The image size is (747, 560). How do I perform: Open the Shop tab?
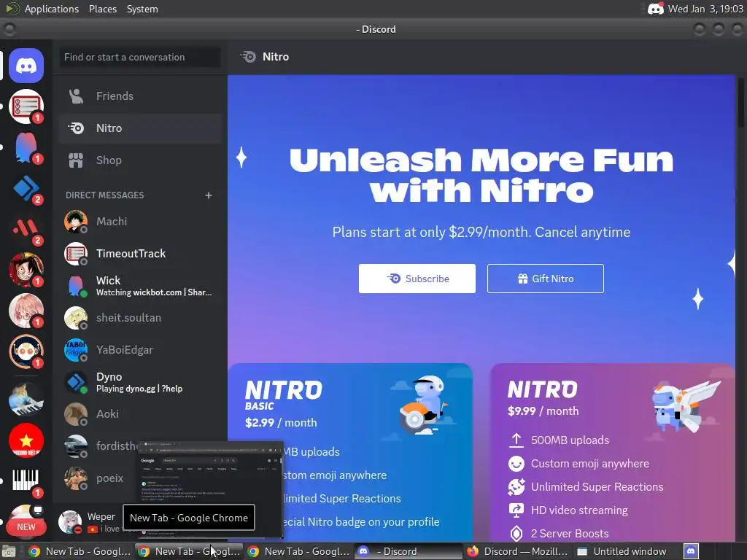[140, 160]
